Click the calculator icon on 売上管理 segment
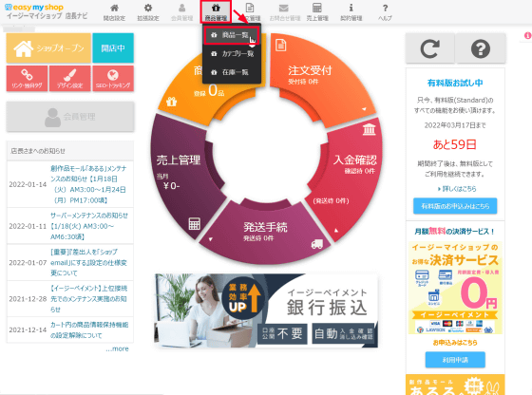 [x=195, y=224]
